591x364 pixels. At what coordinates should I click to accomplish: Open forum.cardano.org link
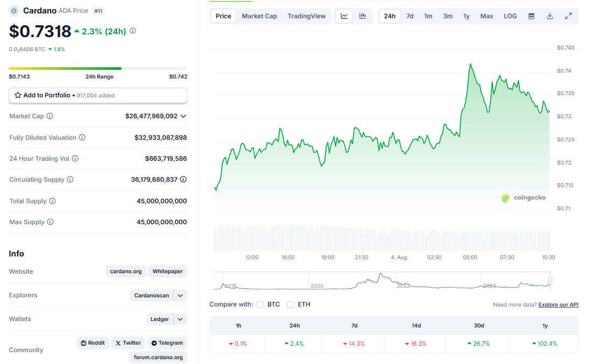158,357
